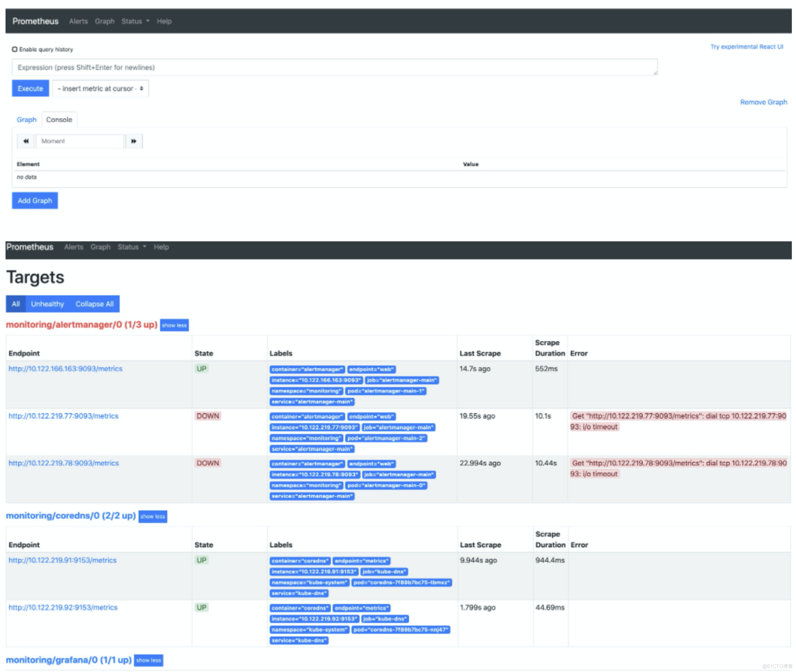
Task: Step the moment forward with the fast-forward icon
Action: tap(134, 141)
